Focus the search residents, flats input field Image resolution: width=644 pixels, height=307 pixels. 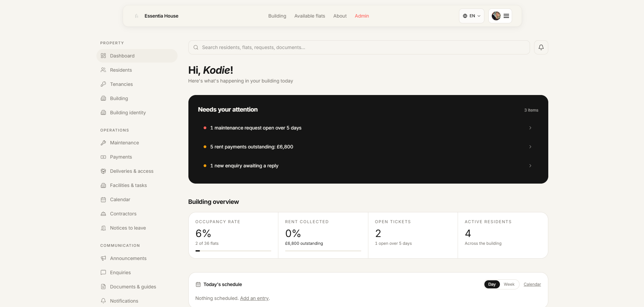(x=359, y=47)
